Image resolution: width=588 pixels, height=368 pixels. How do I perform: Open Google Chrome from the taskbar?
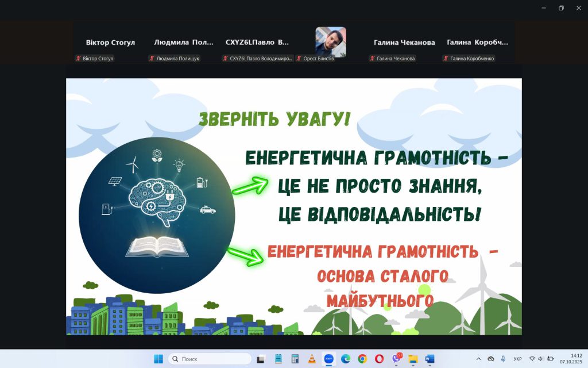(362, 359)
